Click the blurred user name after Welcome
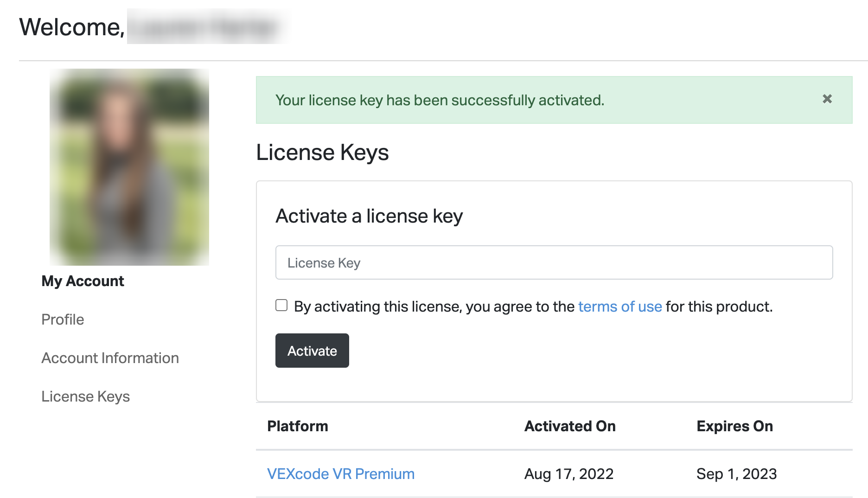 [x=206, y=27]
